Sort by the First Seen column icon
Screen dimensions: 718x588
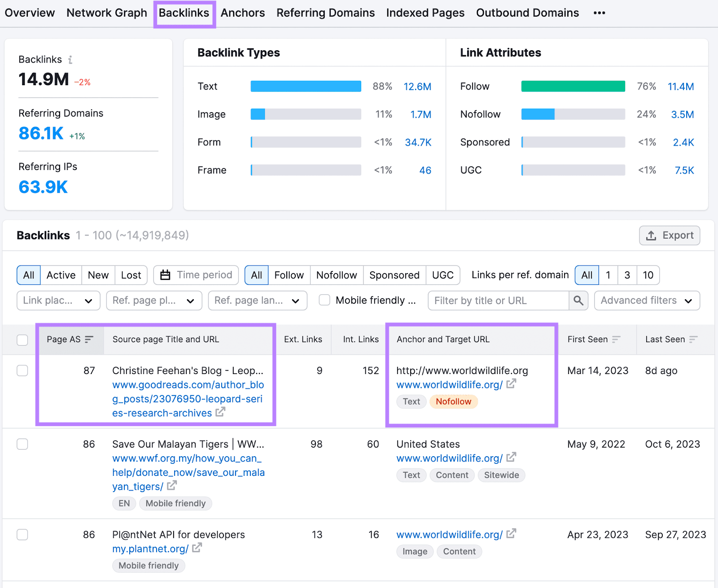[x=617, y=340]
